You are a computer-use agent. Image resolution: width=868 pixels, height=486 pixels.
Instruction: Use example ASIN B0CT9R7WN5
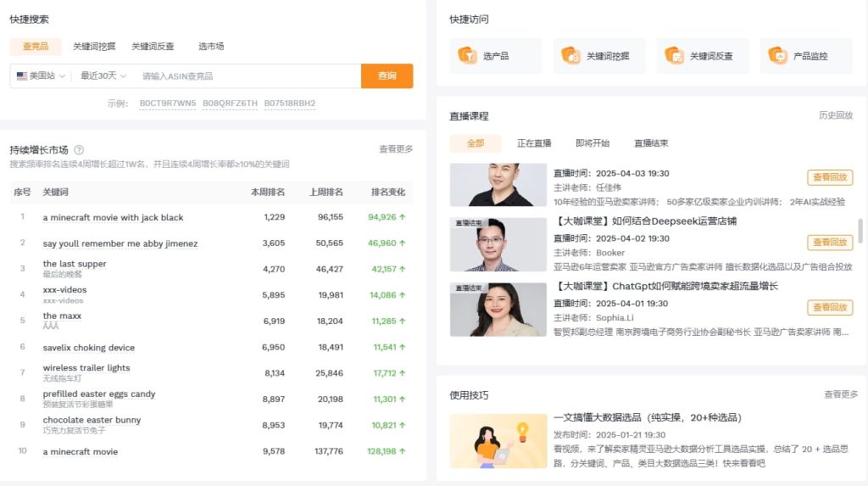click(x=168, y=103)
